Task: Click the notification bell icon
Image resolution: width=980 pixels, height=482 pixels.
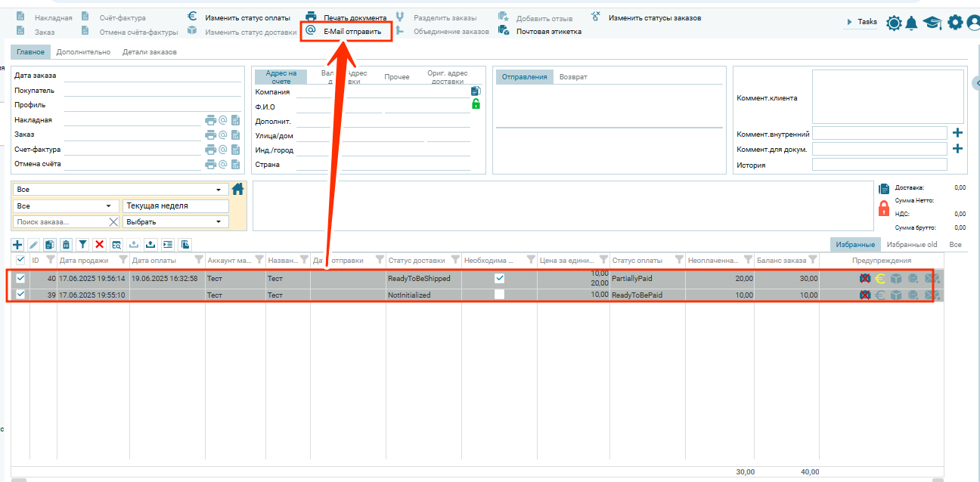Action: [x=911, y=23]
